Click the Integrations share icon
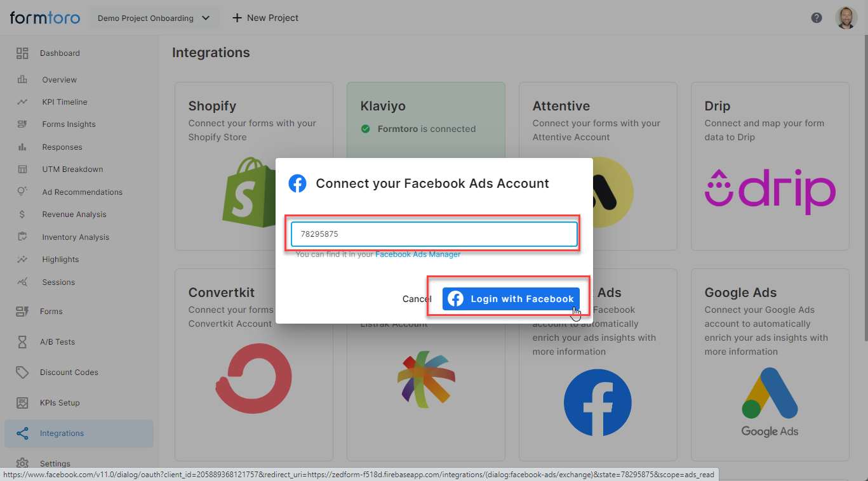The width and height of the screenshot is (868, 481). click(22, 433)
